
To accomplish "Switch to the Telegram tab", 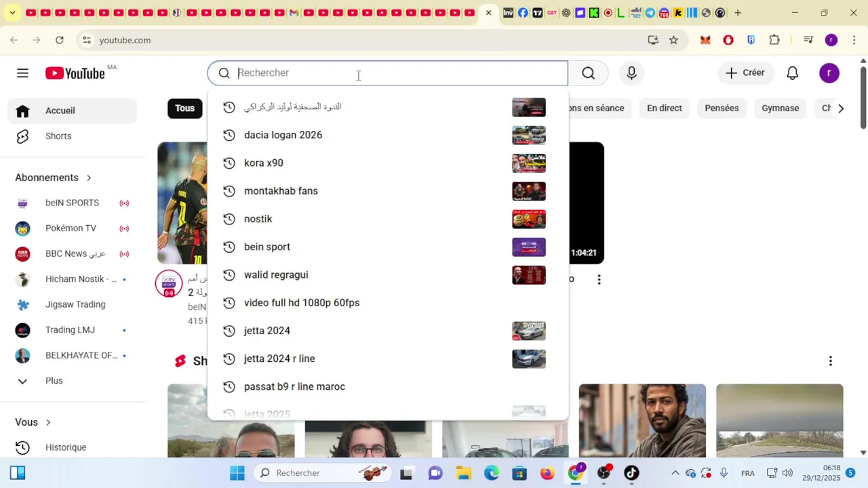I will coord(650,13).
